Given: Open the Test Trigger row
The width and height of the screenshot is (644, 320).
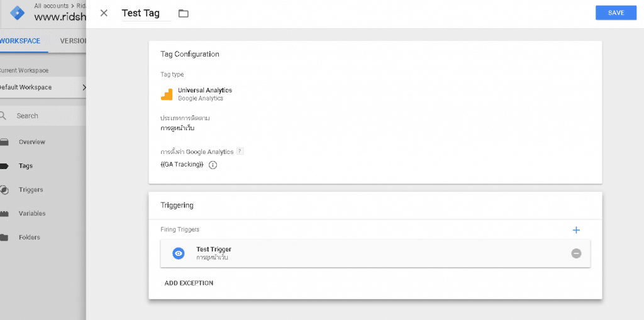Looking at the screenshot, I should click(375, 253).
